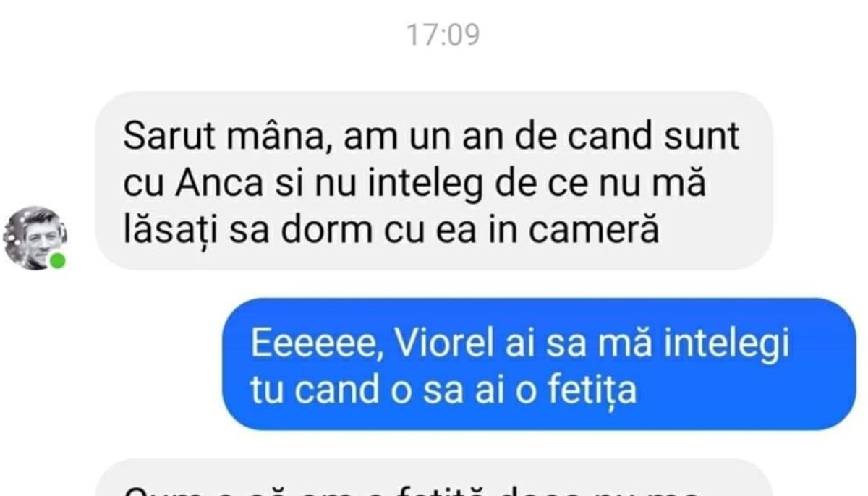Tap the partially visible bottom message bubble
This screenshot has width=868, height=496.
point(434,479)
